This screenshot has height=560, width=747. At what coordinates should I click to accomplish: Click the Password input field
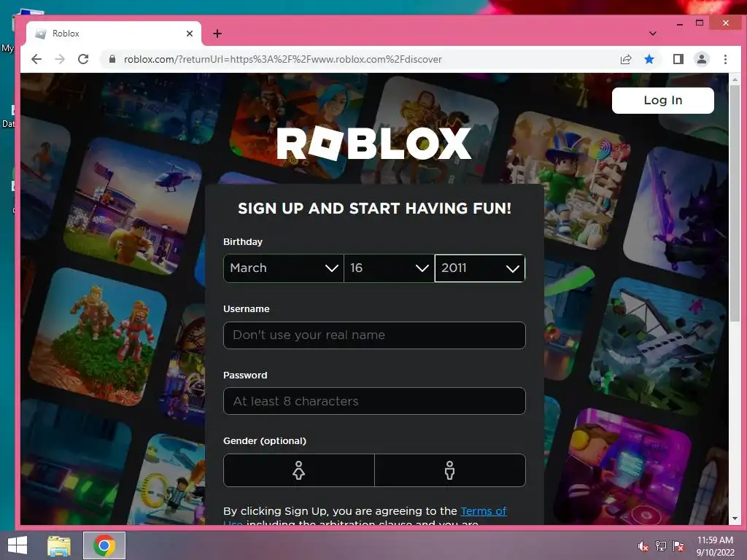pyautogui.click(x=374, y=401)
